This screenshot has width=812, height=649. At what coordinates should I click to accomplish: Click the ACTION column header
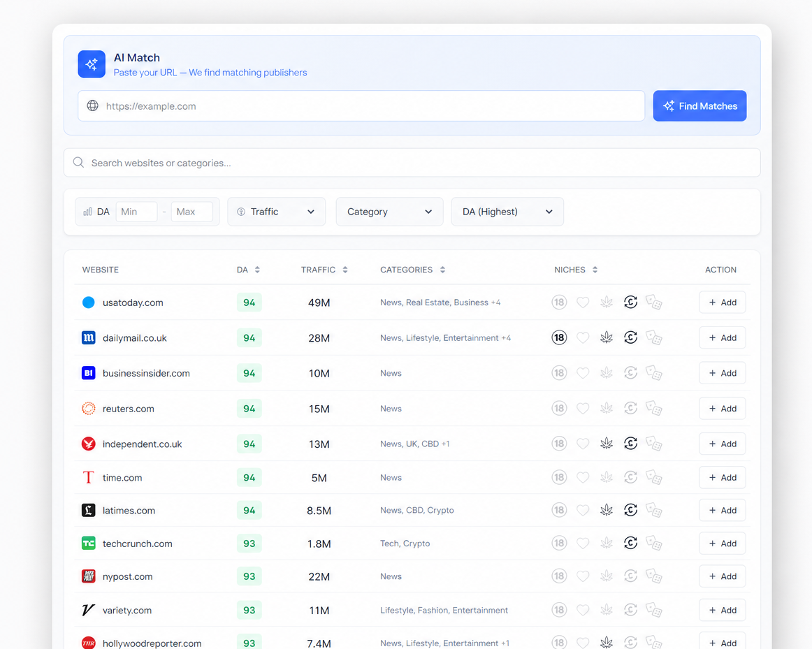[x=720, y=270]
